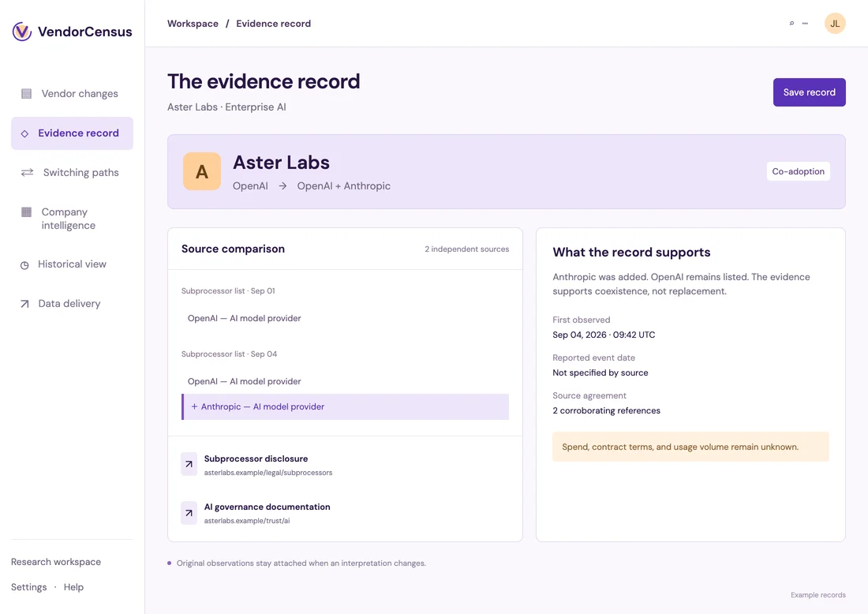This screenshot has width=868, height=614.
Task: Click '2 corroborating references' value
Action: pyautogui.click(x=606, y=411)
